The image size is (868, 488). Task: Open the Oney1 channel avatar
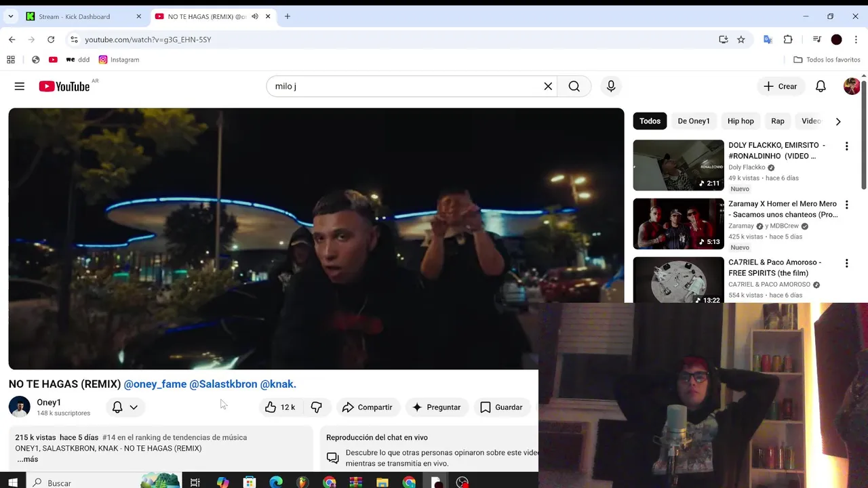[20, 407]
